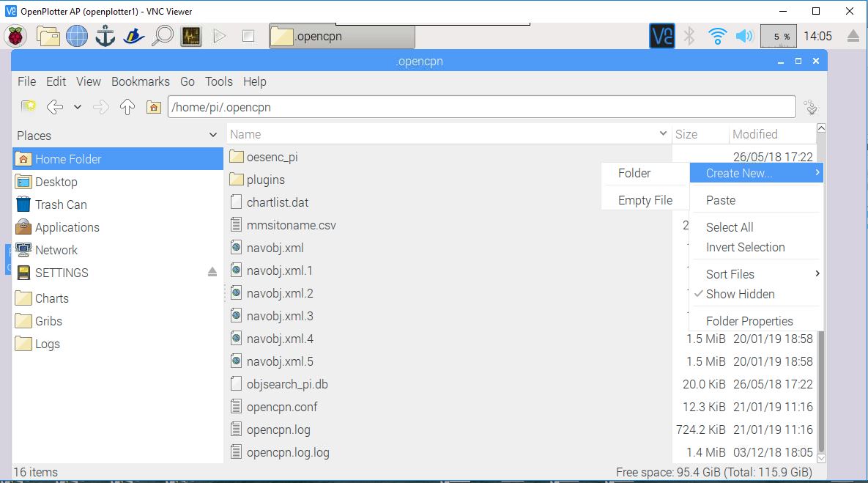Click the Bluetooth icon in the system tray
The height and width of the screenshot is (483, 868).
pyautogui.click(x=689, y=35)
